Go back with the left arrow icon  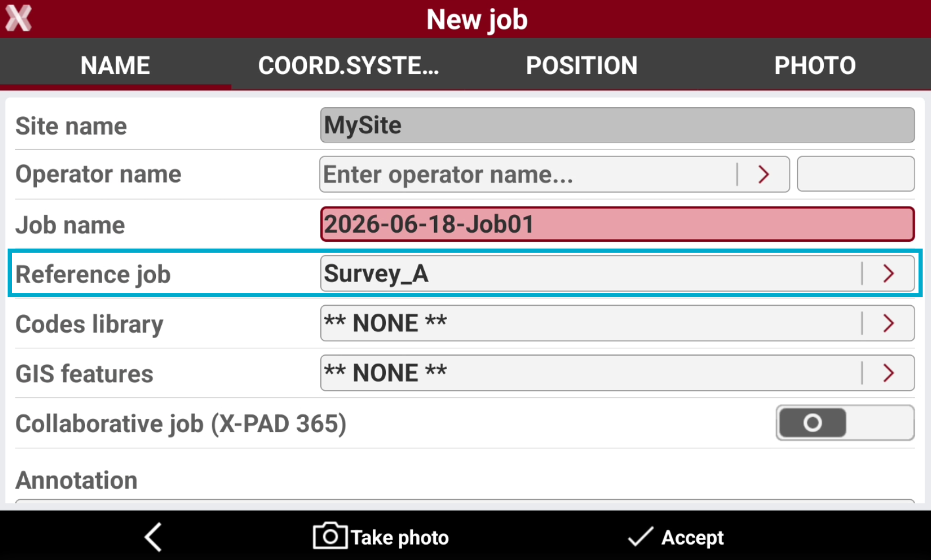point(153,537)
